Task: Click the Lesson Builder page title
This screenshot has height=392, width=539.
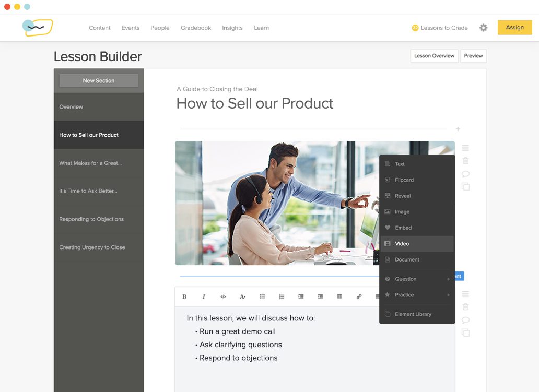Action: 98,56
